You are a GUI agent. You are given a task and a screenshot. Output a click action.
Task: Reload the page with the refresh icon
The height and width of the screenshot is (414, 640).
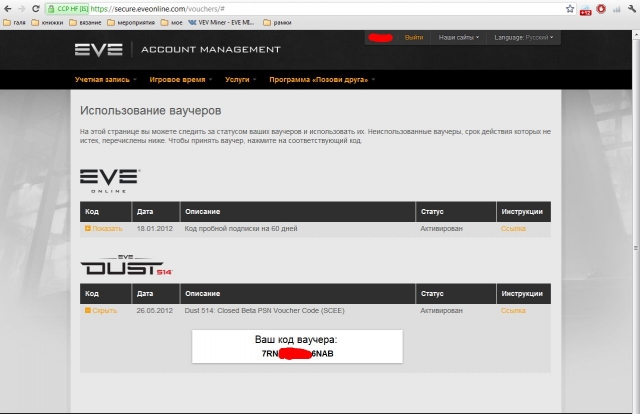(x=36, y=9)
